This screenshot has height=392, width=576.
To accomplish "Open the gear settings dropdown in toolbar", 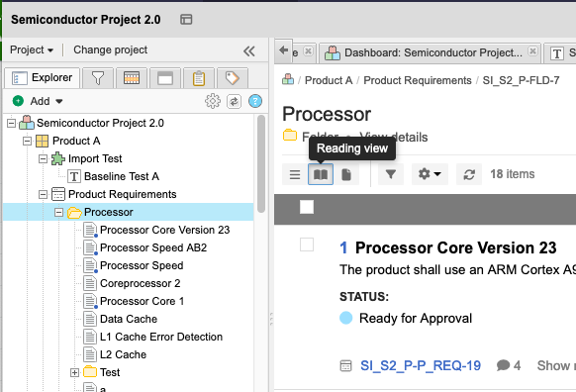I will 430,174.
